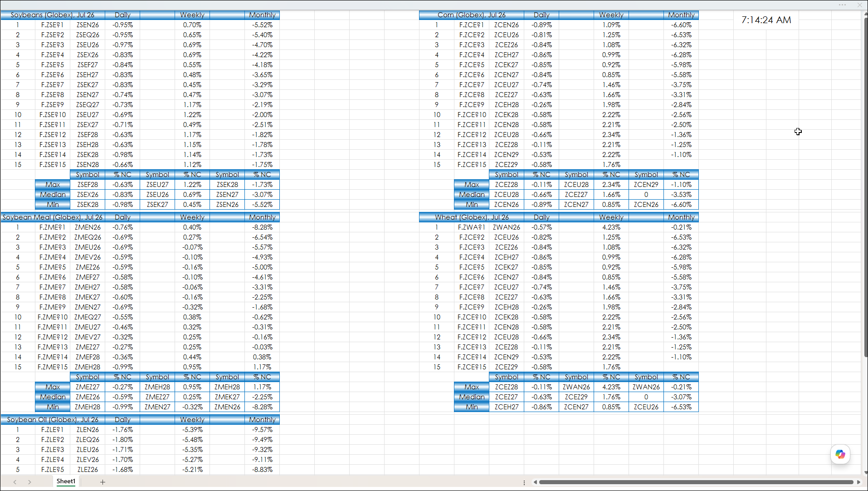Go to next sheet arrow

[x=29, y=482]
